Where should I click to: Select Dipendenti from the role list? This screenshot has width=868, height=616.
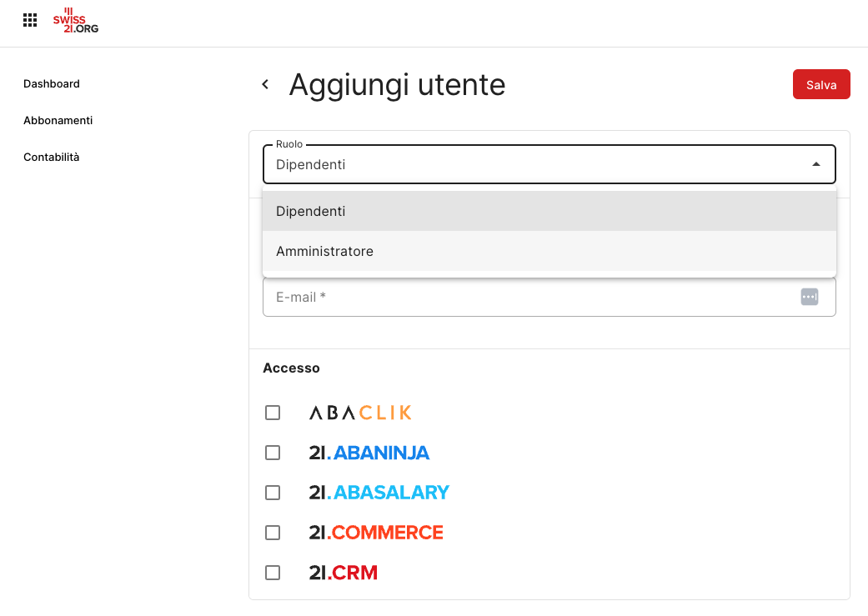click(x=549, y=211)
